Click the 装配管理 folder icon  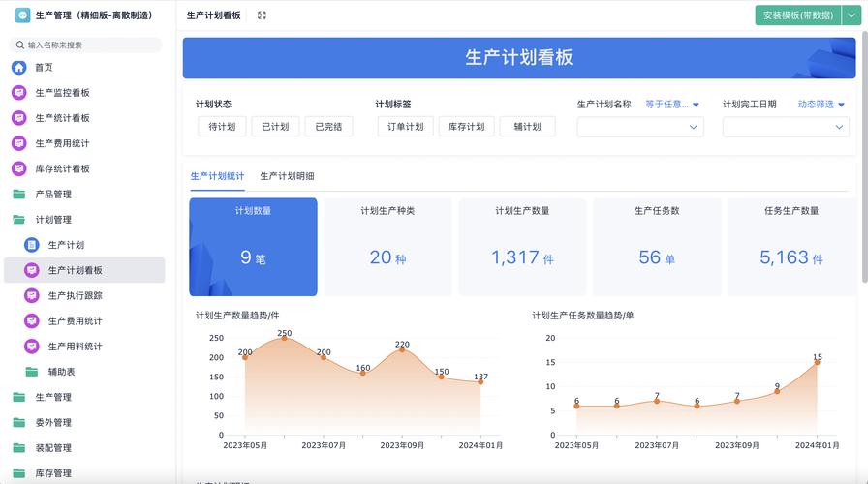19,448
